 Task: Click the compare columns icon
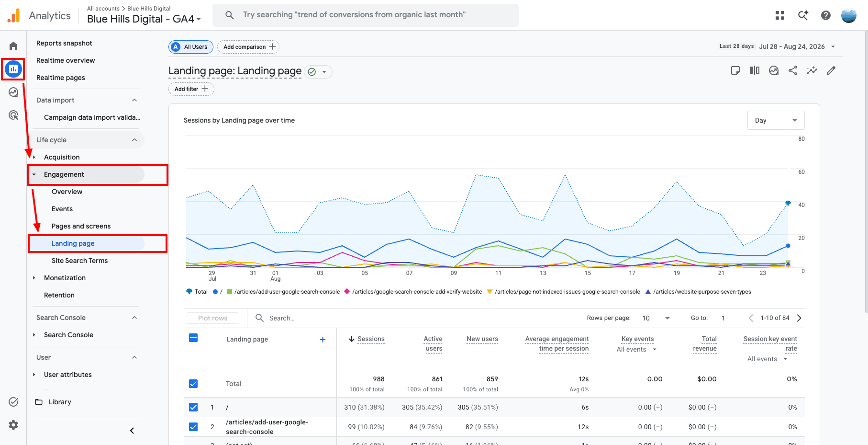pos(755,70)
